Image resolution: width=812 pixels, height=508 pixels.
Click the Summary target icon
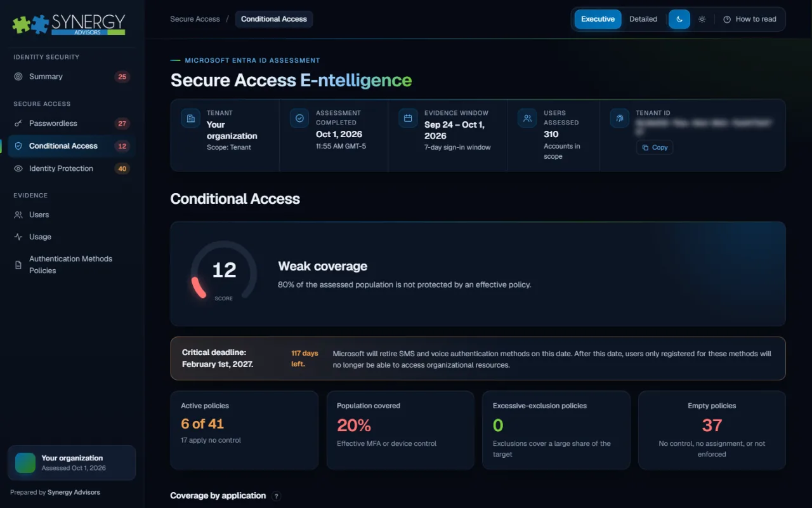click(18, 76)
